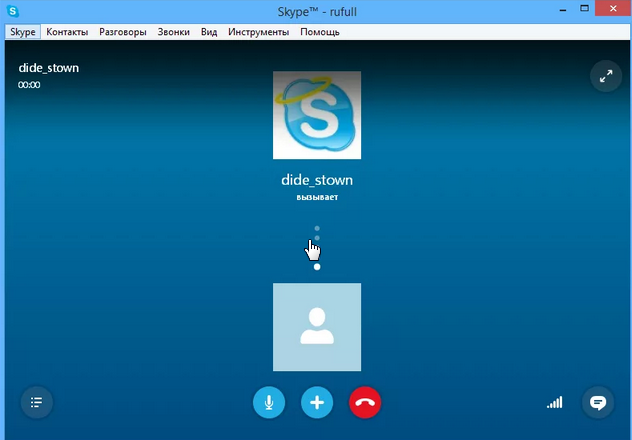Click your own placeholder profile picture
Screen dimensions: 632x440
pyautogui.click(x=317, y=327)
